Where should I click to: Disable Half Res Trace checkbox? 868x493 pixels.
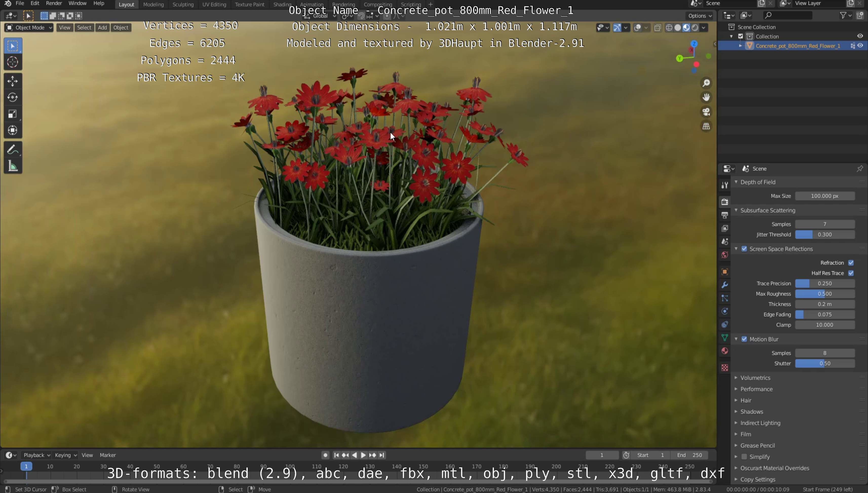(x=851, y=273)
